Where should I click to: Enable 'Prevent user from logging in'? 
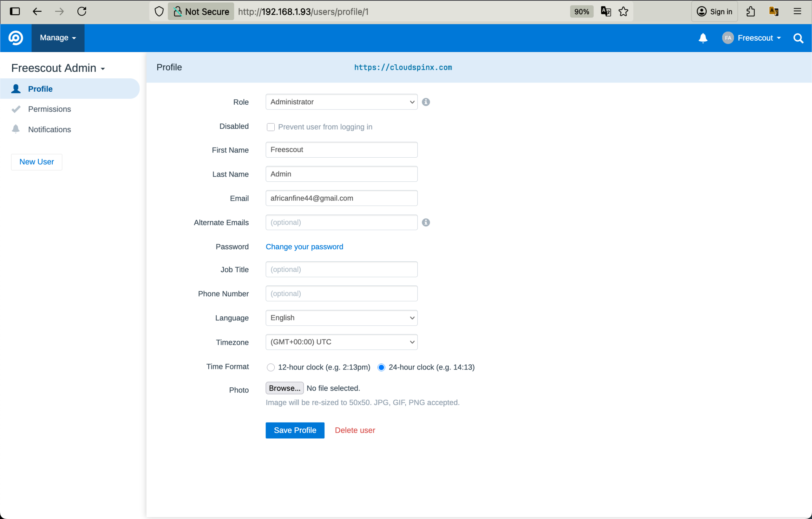(x=271, y=127)
